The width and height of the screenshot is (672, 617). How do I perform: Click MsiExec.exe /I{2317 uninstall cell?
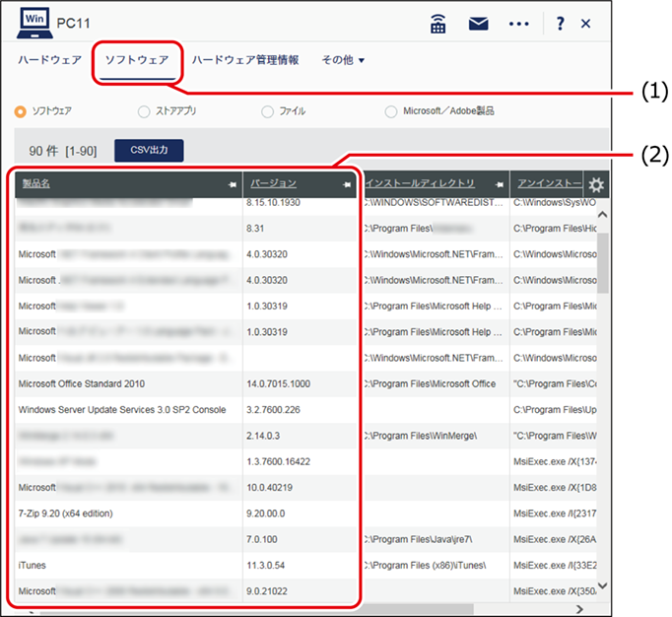tap(554, 514)
